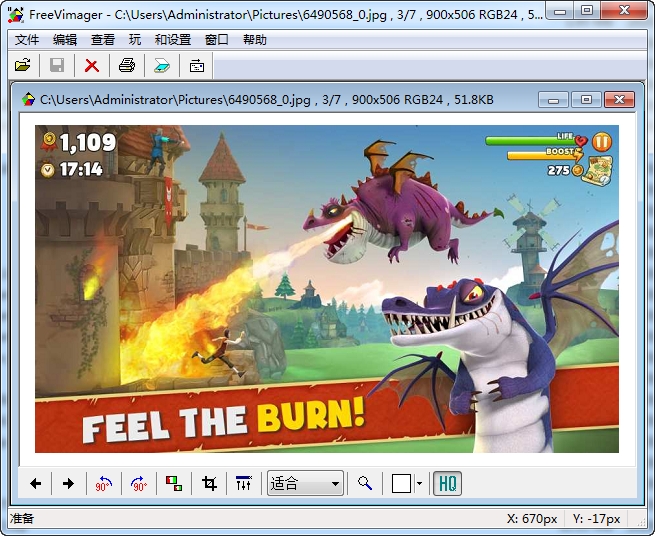The height and width of the screenshot is (536, 655).
Task: Click the color channels icon in bottom toolbar
Action: [174, 484]
